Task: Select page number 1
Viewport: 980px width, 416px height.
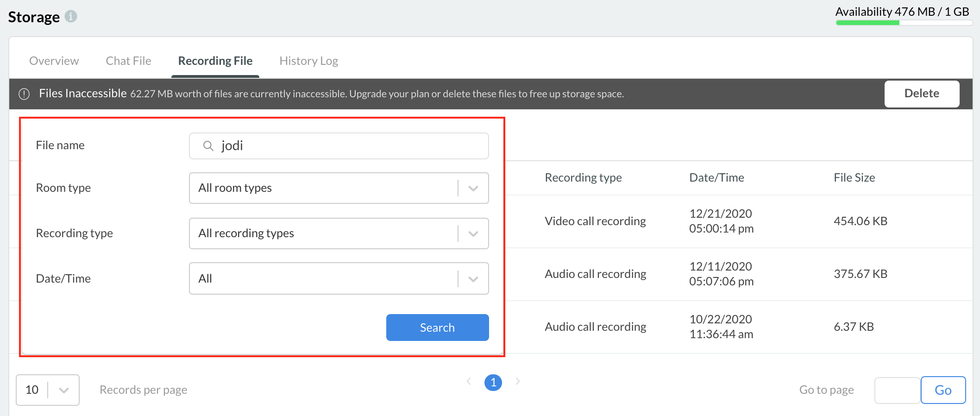Action: [493, 382]
